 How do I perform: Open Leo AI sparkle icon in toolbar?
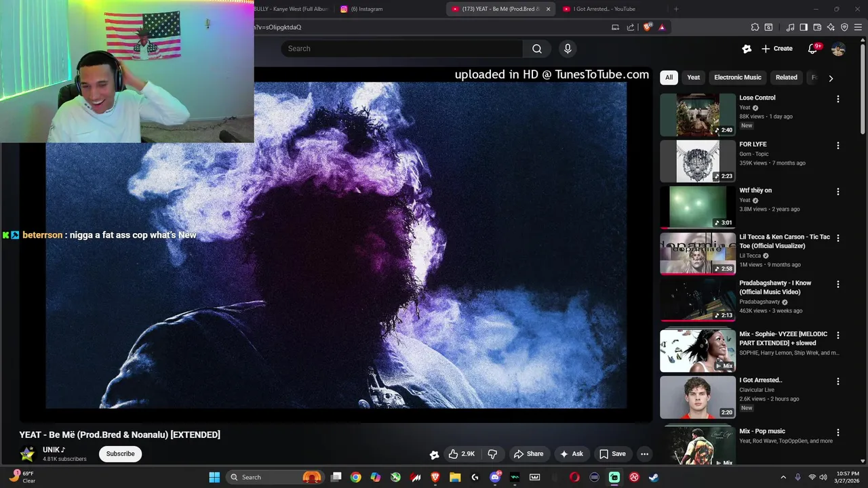pyautogui.click(x=831, y=27)
